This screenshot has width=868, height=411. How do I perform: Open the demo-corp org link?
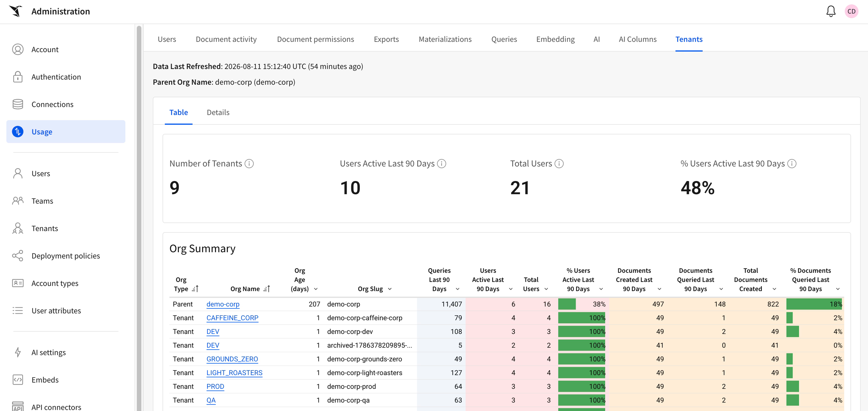coord(223,304)
